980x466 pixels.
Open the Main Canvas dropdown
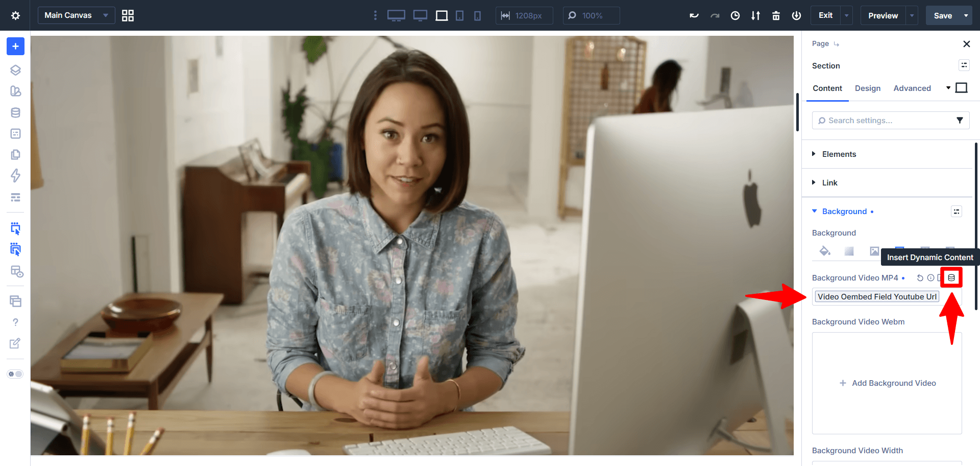[76, 15]
